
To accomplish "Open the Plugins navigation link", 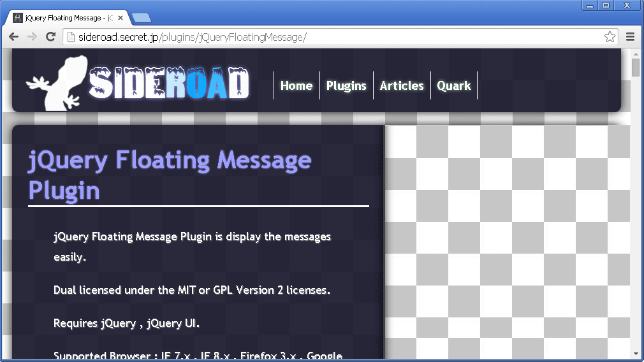I will (346, 85).
